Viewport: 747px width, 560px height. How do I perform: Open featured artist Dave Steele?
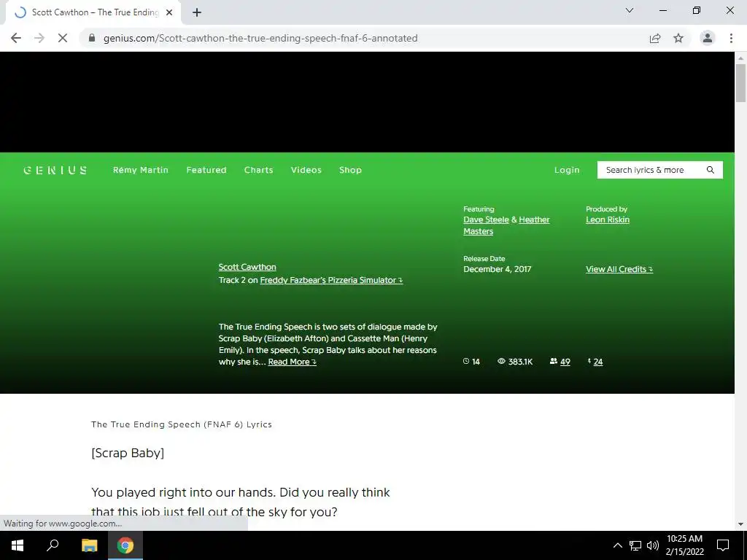(x=486, y=219)
